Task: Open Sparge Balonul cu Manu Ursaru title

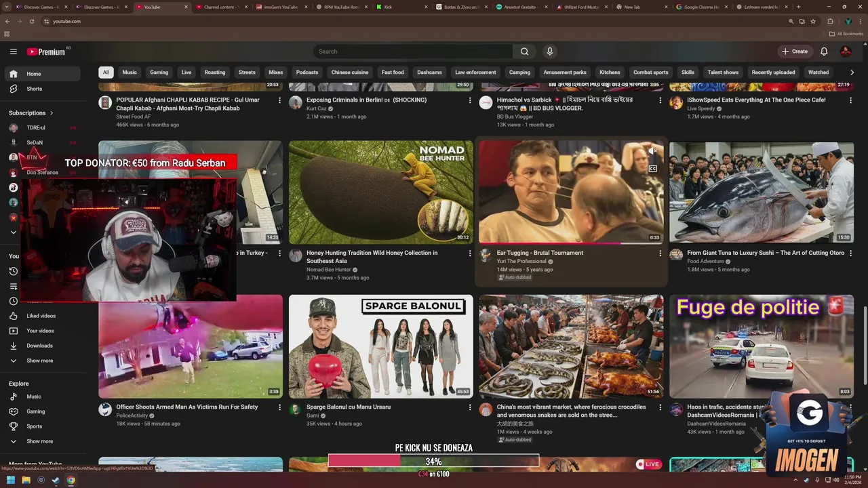Action: pos(349,407)
